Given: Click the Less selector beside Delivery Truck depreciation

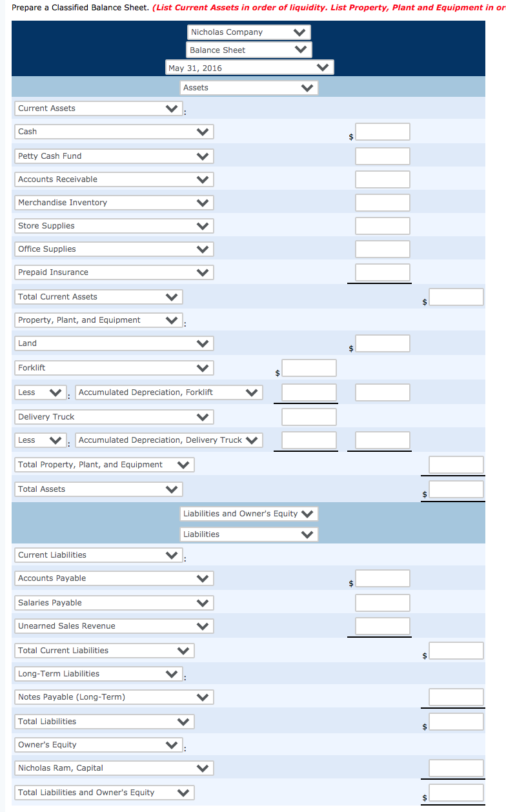Looking at the screenshot, I should point(57,440).
